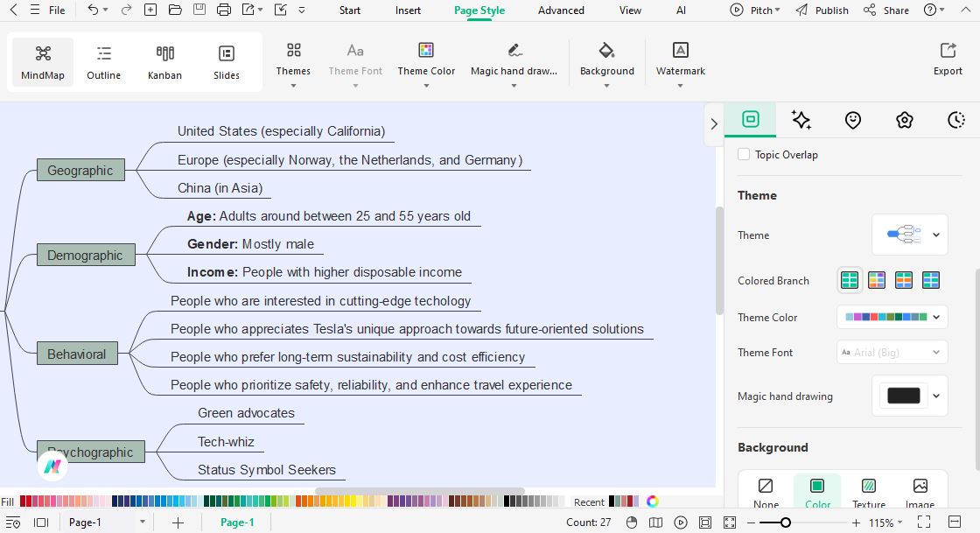Select the fourth Colored Branch option
The height and width of the screenshot is (533, 980).
pyautogui.click(x=931, y=280)
